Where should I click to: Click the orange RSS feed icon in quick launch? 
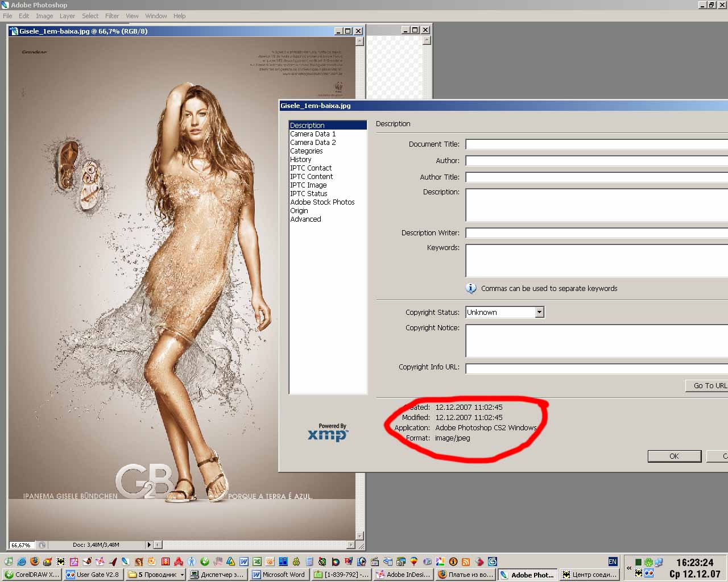465,562
